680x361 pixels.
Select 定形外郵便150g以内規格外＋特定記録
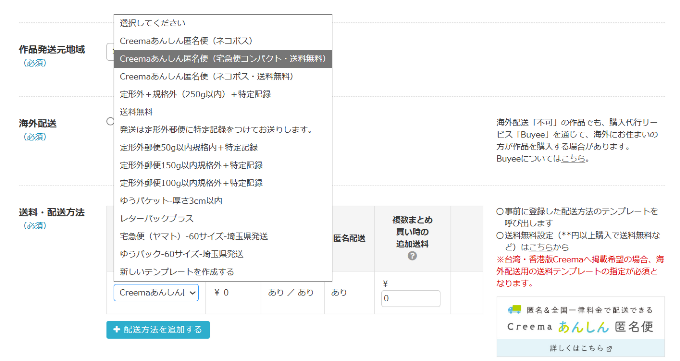pos(223,165)
